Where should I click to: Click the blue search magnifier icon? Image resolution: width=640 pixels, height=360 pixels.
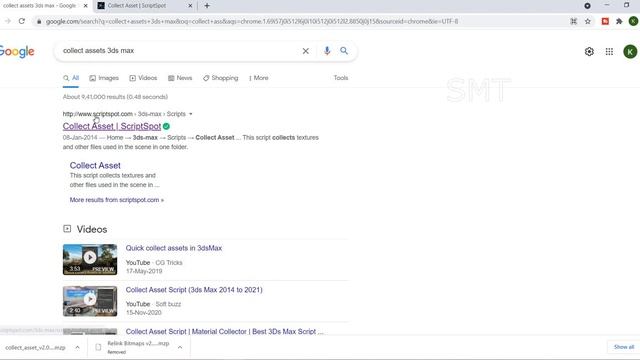(x=344, y=51)
